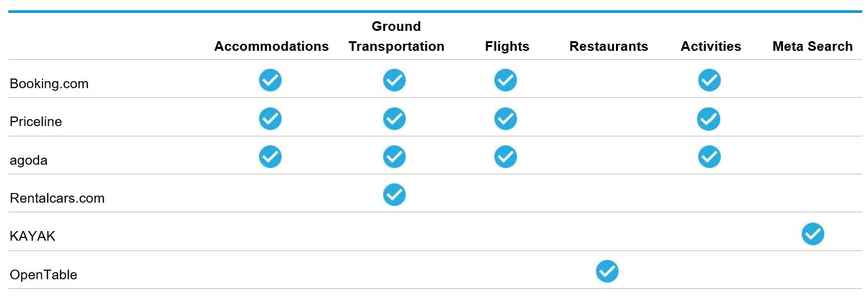Viewport: 868px width, 296px height.
Task: Click Priceline Accommodations checkmark
Action: tap(270, 119)
